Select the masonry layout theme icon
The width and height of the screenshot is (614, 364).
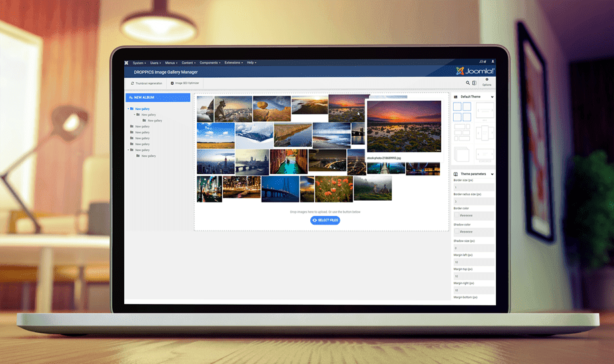[462, 133]
